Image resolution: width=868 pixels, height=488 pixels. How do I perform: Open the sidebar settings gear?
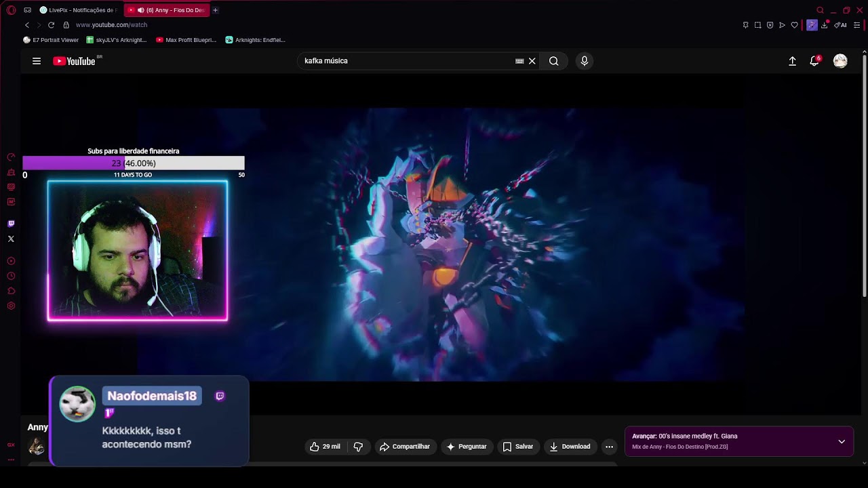[11, 306]
